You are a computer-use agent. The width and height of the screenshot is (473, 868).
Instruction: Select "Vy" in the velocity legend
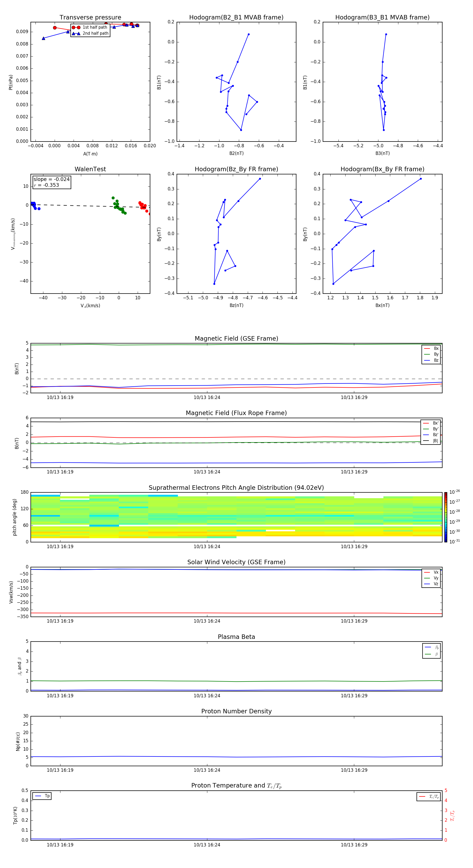pos(431,578)
